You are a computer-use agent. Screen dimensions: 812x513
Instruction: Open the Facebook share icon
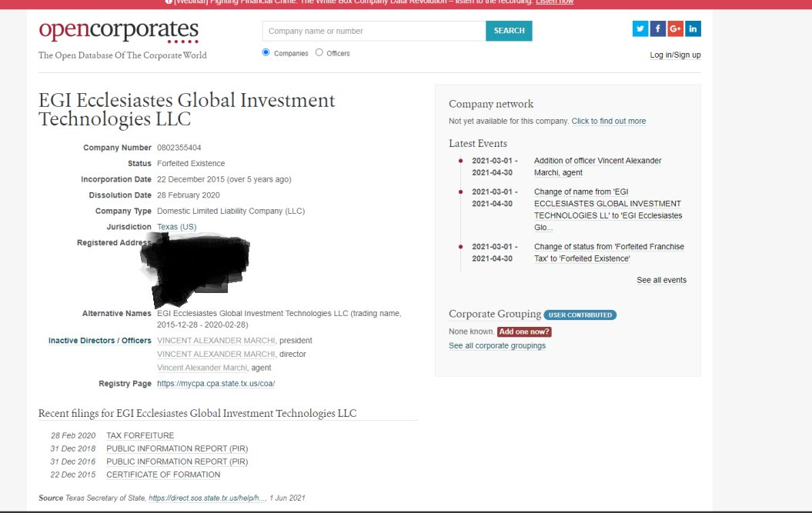pos(657,28)
